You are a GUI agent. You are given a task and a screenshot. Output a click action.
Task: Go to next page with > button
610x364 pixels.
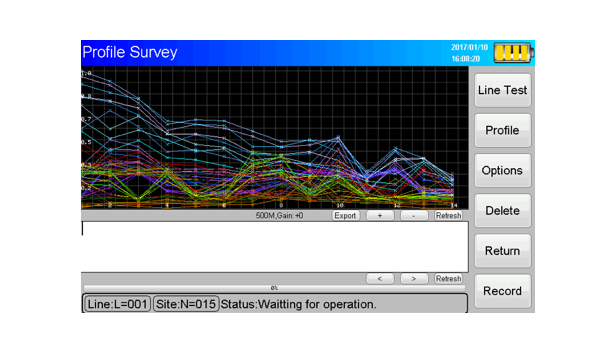(x=414, y=278)
